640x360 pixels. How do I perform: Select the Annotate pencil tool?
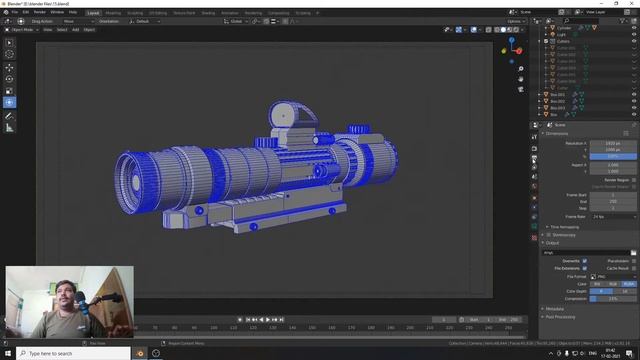pyautogui.click(x=9, y=116)
